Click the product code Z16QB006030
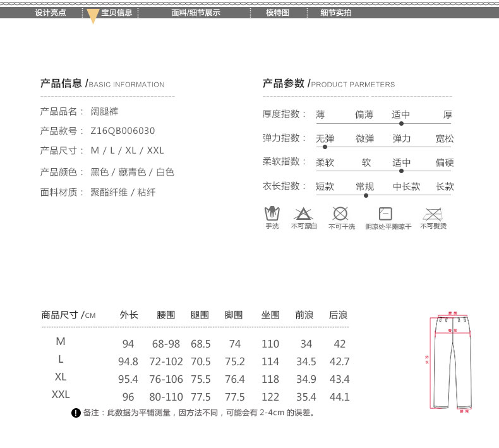Image resolution: width=499 pixels, height=448 pixels. (123, 131)
